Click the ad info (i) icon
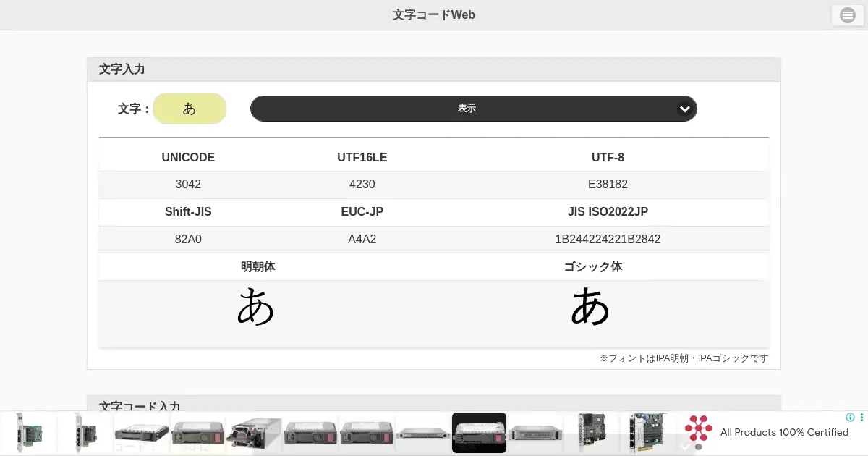The width and height of the screenshot is (868, 456). coord(850,418)
